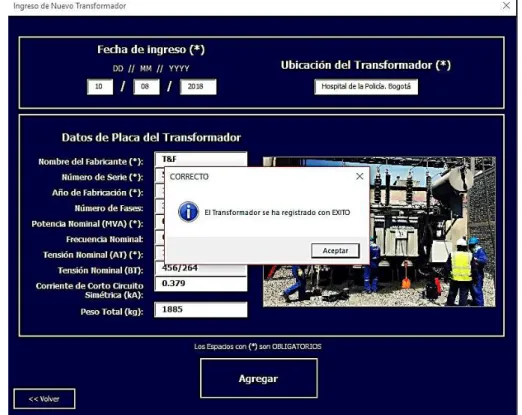Click the 'Número de Serie (*):' label

102,177
